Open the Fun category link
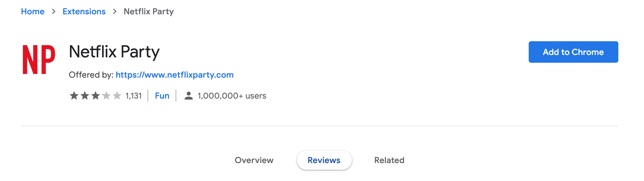 [x=162, y=96]
